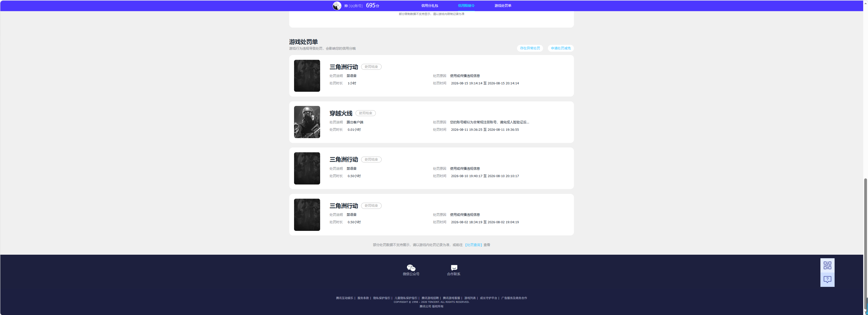Click the 1小时 penalty duration
This screenshot has width=868, height=315.
(352, 83)
